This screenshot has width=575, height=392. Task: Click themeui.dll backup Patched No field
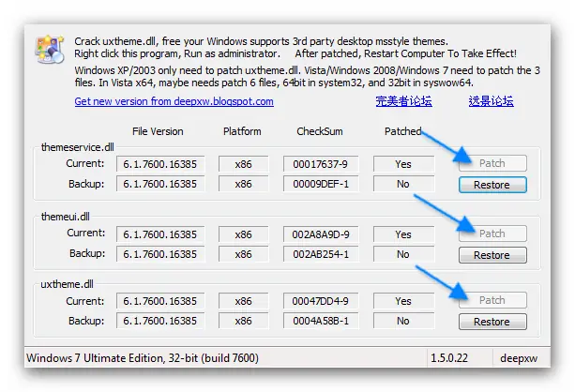point(403,254)
